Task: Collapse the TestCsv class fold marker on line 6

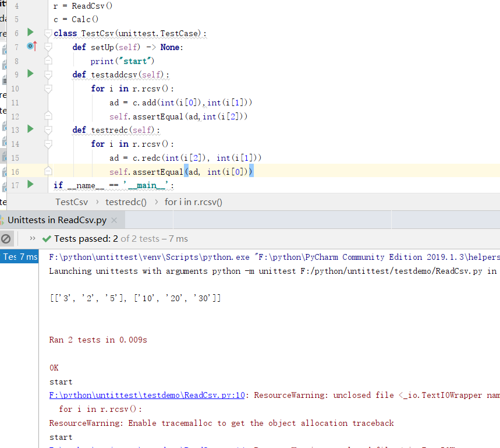Action: pos(48,33)
